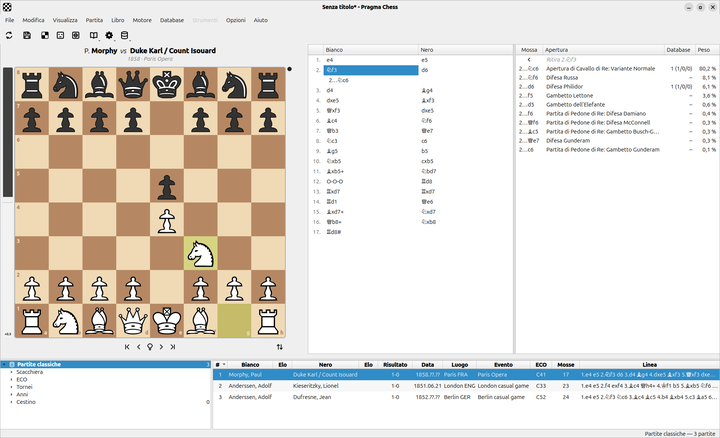The height and width of the screenshot is (438, 720).
Task: Click the engine gear toolbar icon
Action: click(x=109, y=35)
